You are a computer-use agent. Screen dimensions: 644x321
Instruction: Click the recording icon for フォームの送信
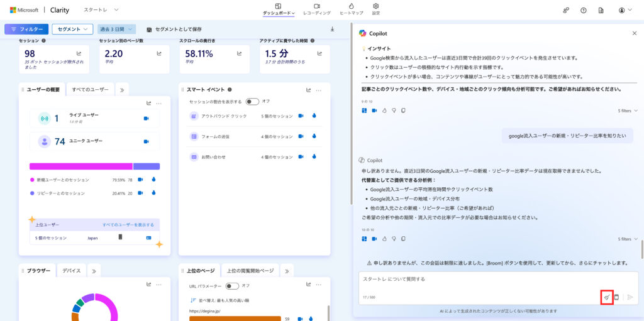point(301,136)
